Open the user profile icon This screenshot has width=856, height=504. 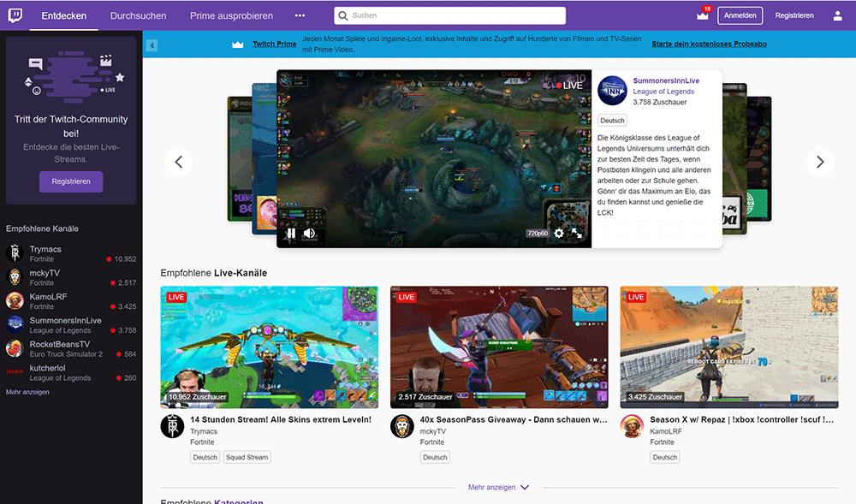(x=837, y=15)
